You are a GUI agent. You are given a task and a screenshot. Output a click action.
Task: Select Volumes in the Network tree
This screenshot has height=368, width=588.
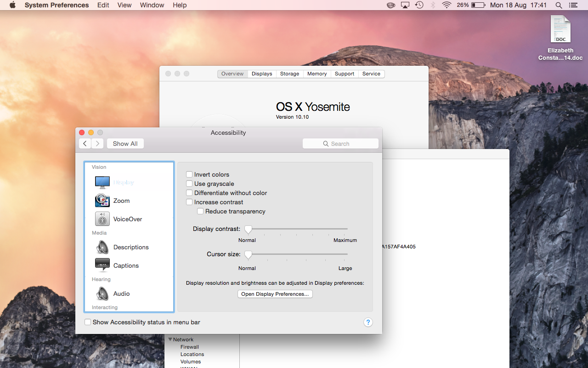tap(191, 362)
